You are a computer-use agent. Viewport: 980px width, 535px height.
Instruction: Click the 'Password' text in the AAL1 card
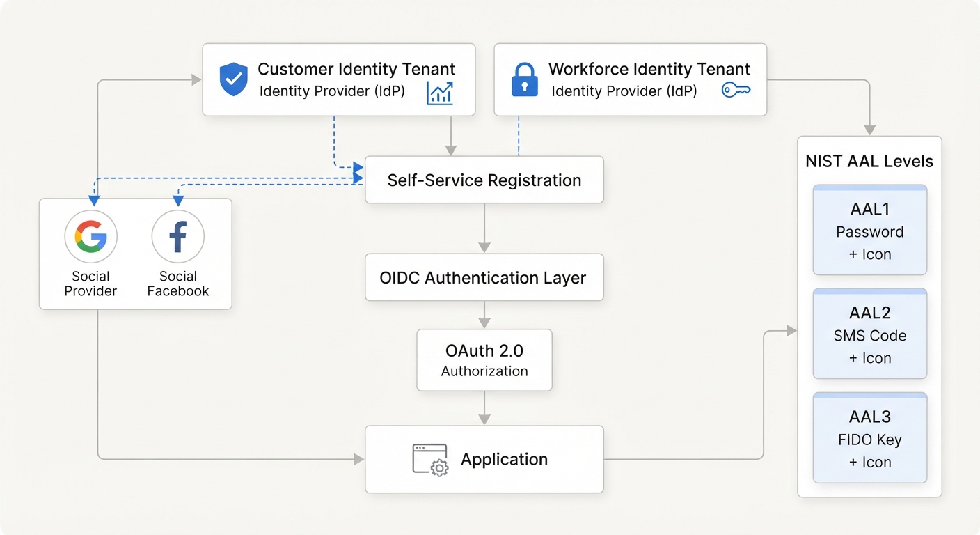pyautogui.click(x=870, y=232)
